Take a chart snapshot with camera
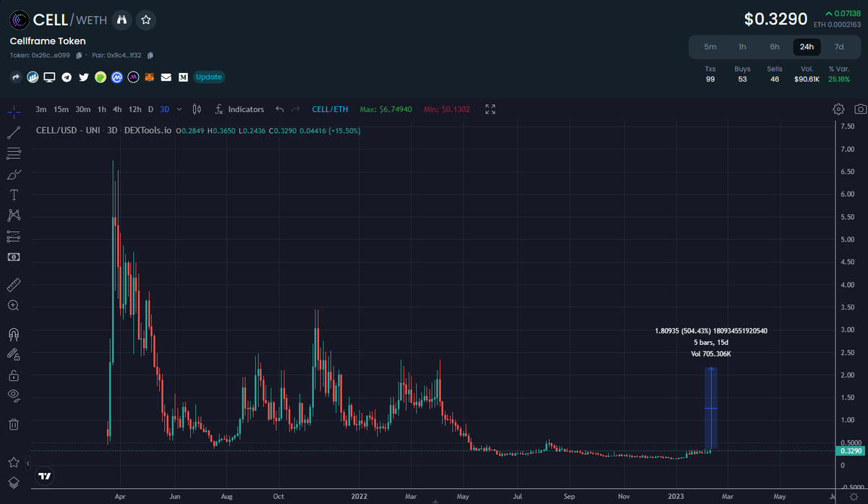The height and width of the screenshot is (504, 868). pos(860,109)
